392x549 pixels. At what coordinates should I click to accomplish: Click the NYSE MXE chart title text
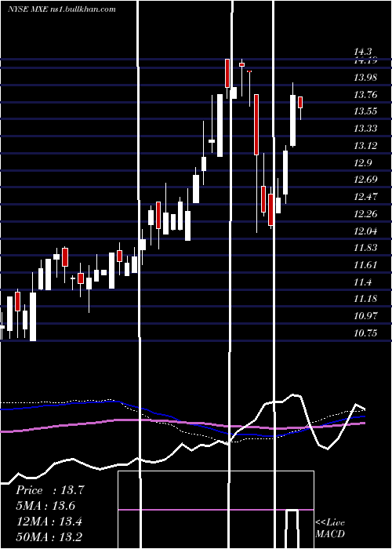pyautogui.click(x=62, y=9)
